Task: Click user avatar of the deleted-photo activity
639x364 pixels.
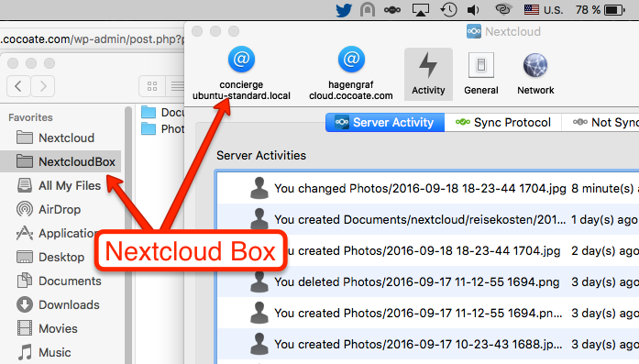Action: [x=259, y=281]
